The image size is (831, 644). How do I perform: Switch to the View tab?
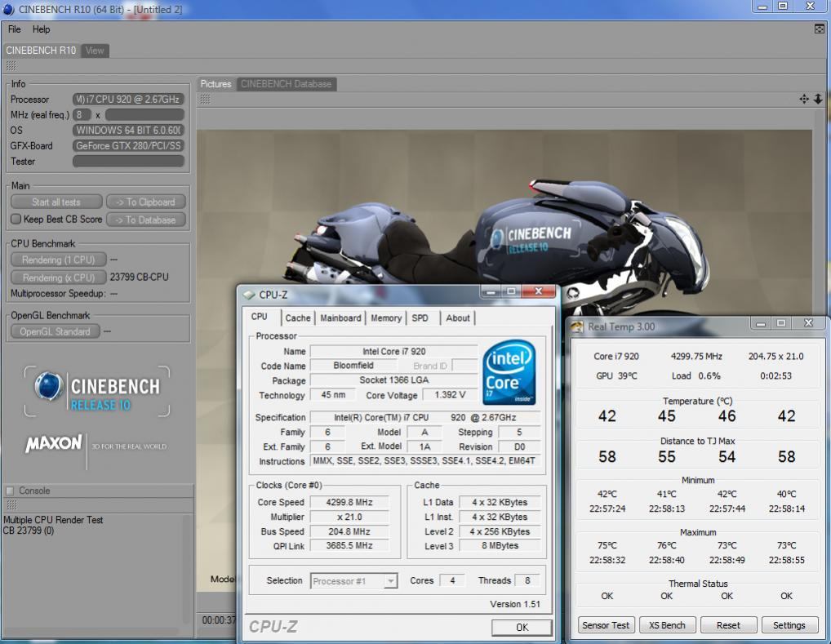click(x=95, y=51)
